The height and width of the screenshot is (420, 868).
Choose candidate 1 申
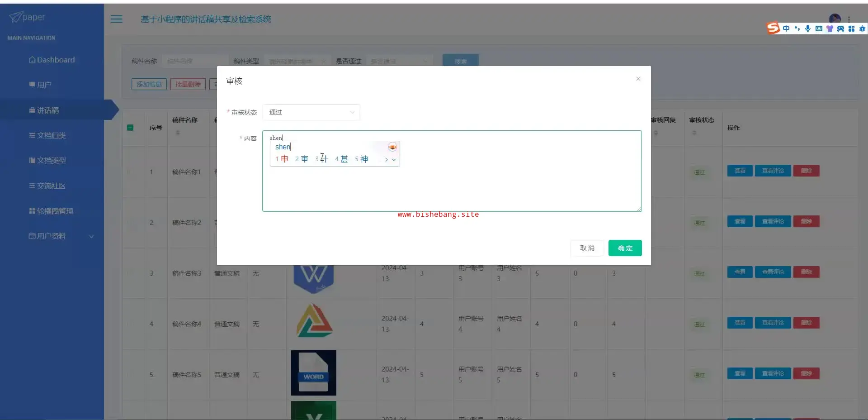(282, 159)
